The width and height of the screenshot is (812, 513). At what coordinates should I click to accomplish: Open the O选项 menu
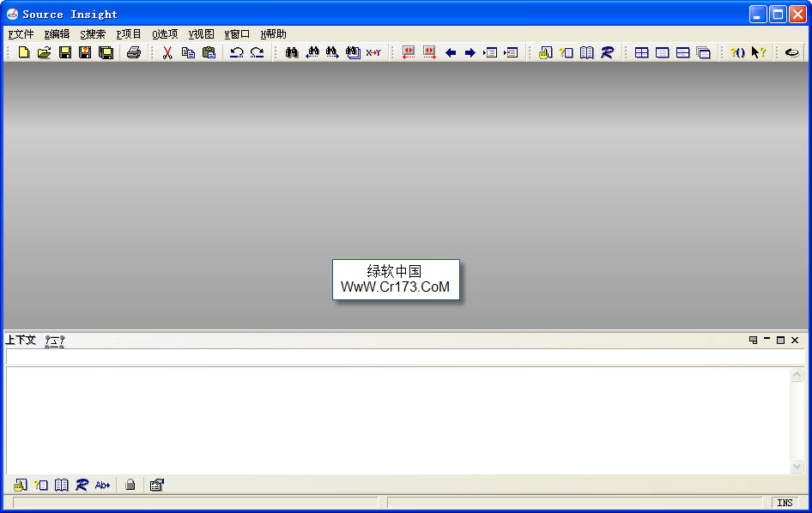tap(165, 34)
